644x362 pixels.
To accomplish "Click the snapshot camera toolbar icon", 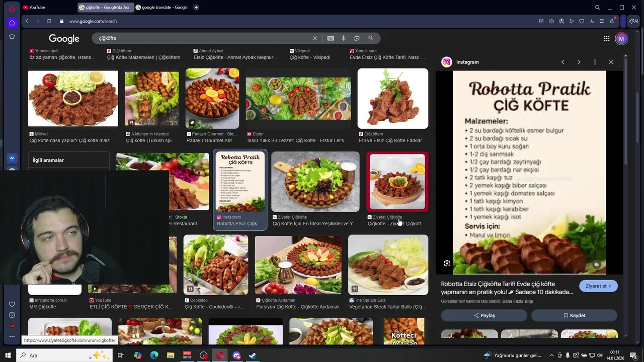I will coord(551,21).
